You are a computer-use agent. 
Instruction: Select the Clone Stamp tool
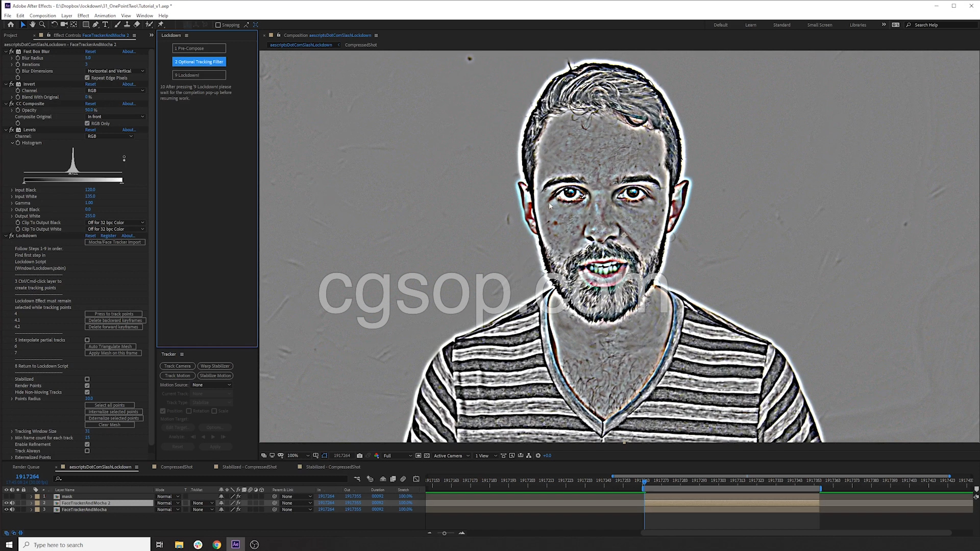[127, 24]
